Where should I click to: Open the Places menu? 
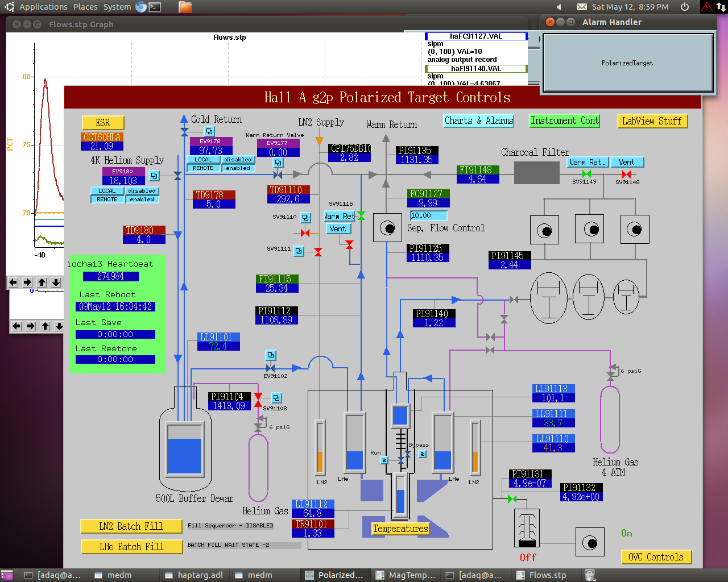pyautogui.click(x=85, y=7)
